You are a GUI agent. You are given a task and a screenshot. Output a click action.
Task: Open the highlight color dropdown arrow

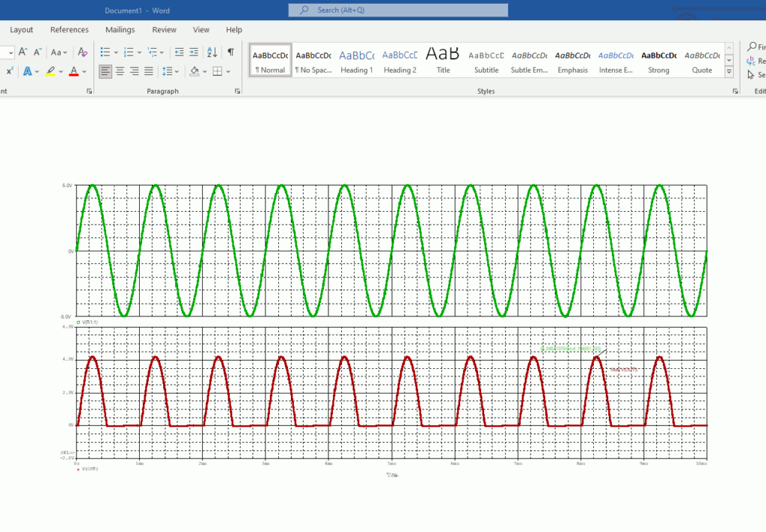click(x=61, y=71)
